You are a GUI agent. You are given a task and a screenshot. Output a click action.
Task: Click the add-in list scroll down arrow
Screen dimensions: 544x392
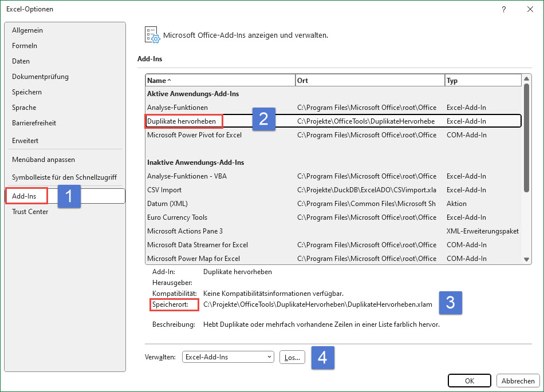(526, 260)
